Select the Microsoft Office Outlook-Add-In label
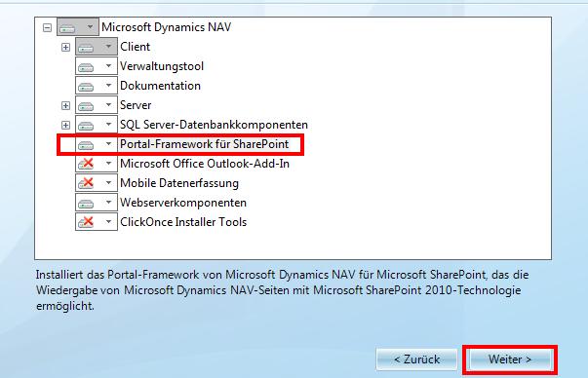This screenshot has height=378, width=588. pyautogui.click(x=205, y=164)
